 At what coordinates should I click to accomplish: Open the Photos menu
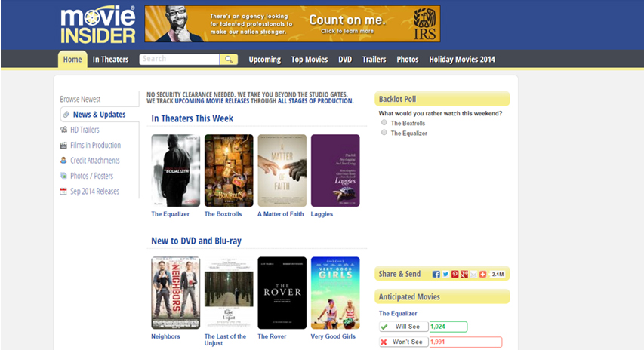[x=408, y=60]
